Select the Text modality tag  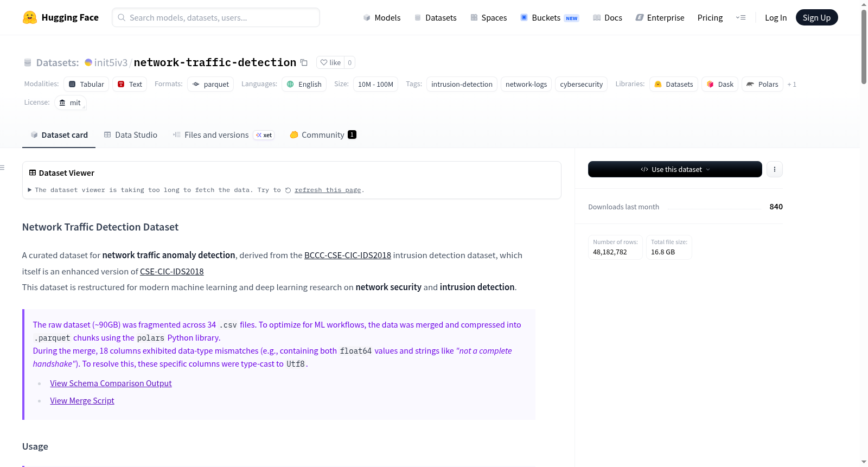[x=130, y=84]
